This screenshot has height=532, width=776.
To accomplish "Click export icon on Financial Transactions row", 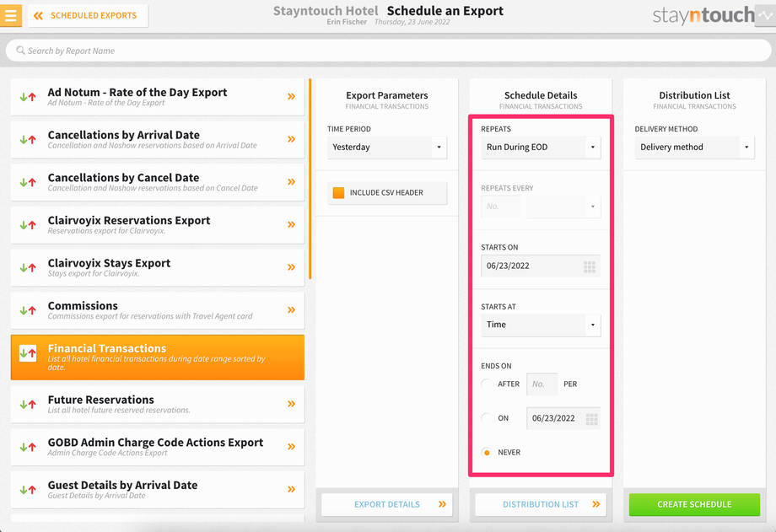I will click(28, 353).
